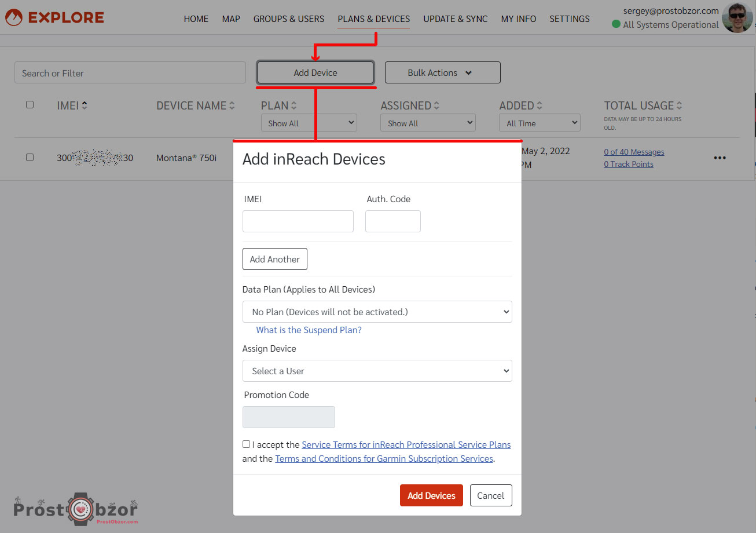
Task: Open the three-dot menu for Montana 750i
Action: pyautogui.click(x=720, y=158)
